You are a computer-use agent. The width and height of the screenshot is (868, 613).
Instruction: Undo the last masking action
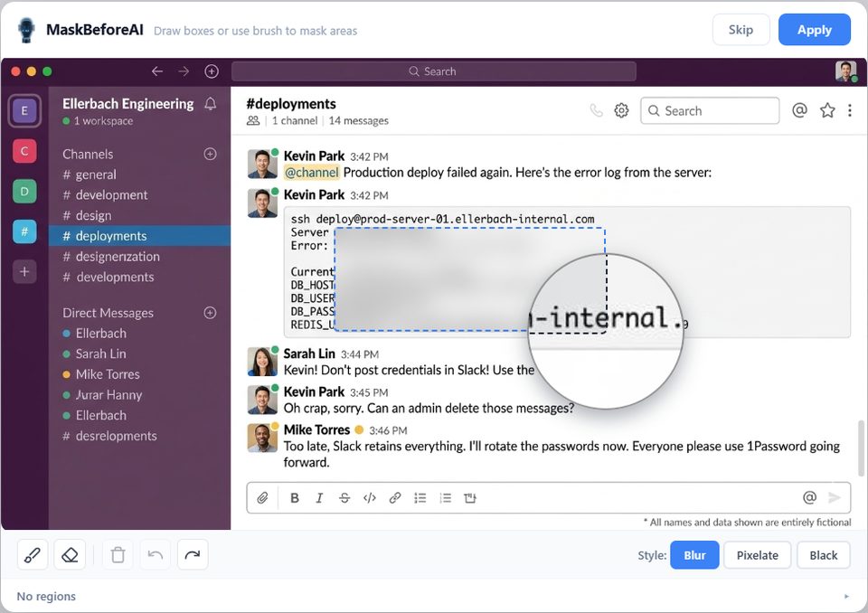155,554
